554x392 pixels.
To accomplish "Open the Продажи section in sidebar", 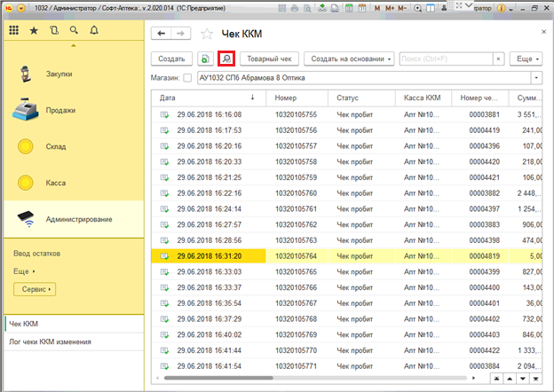I will click(60, 110).
